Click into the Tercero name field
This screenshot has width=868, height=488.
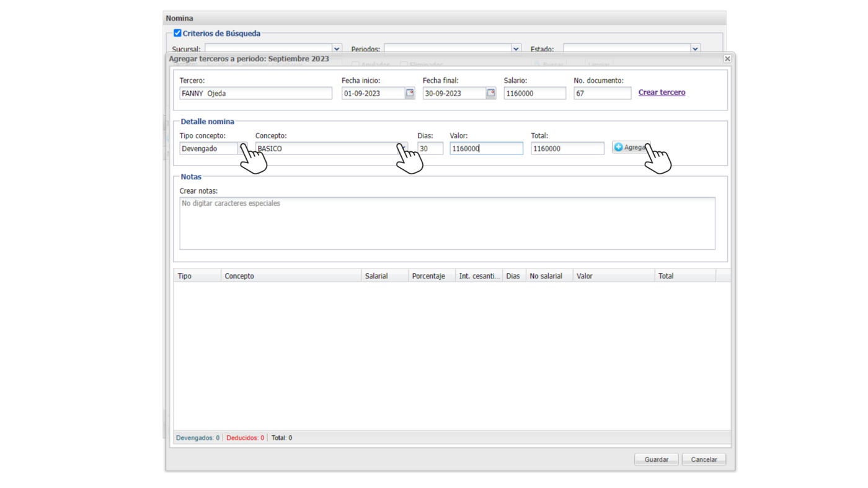click(255, 94)
